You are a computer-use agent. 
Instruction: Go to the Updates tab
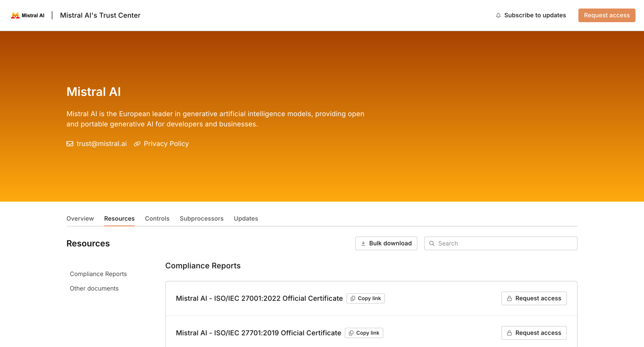coord(246,219)
